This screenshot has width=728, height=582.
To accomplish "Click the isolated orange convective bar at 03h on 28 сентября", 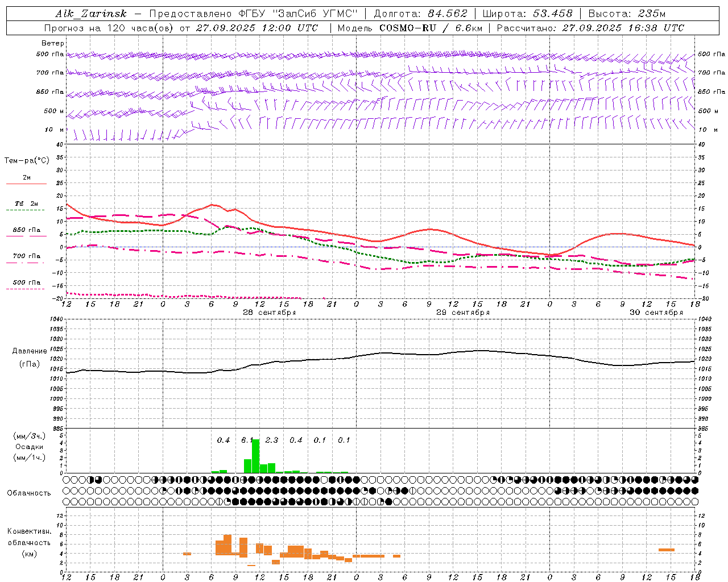I will pyautogui.click(x=187, y=554).
